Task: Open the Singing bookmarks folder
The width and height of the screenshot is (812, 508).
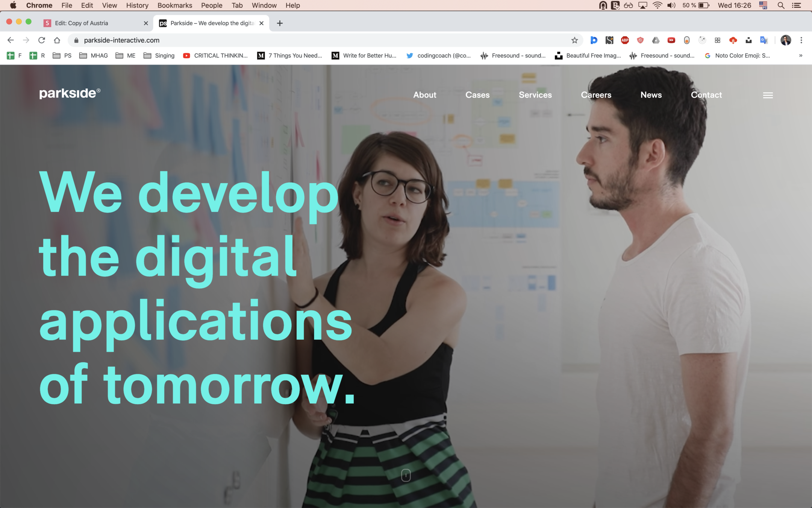Action: click(x=159, y=56)
